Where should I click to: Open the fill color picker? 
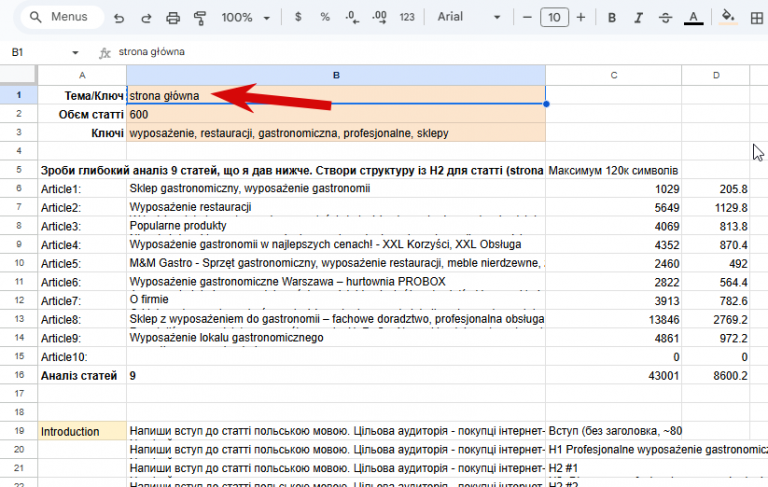(728, 18)
